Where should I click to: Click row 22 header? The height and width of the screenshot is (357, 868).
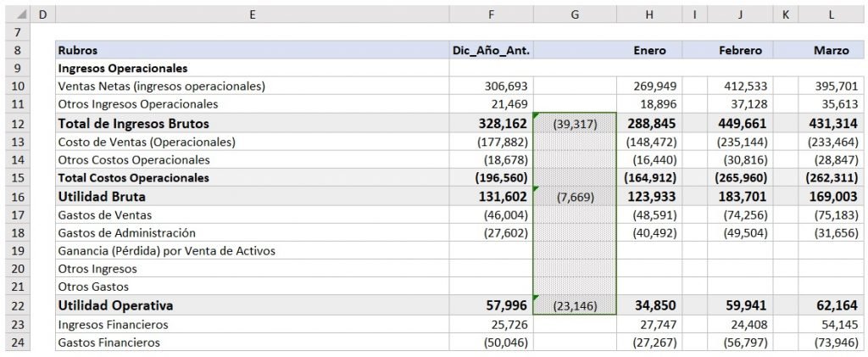click(x=17, y=305)
